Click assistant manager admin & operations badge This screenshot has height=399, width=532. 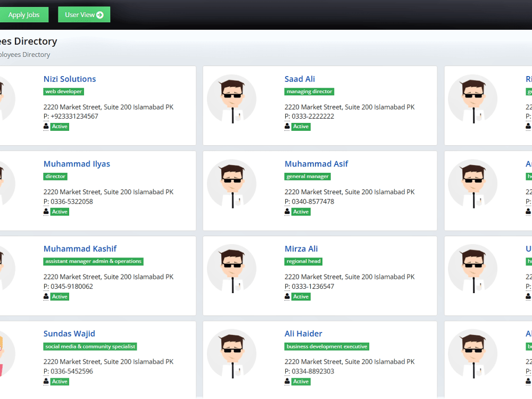[x=93, y=261]
